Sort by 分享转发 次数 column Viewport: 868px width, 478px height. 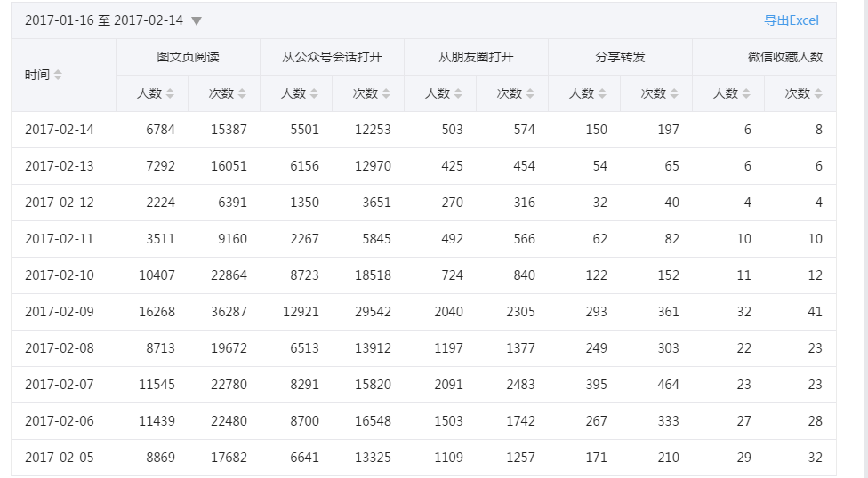tap(674, 93)
